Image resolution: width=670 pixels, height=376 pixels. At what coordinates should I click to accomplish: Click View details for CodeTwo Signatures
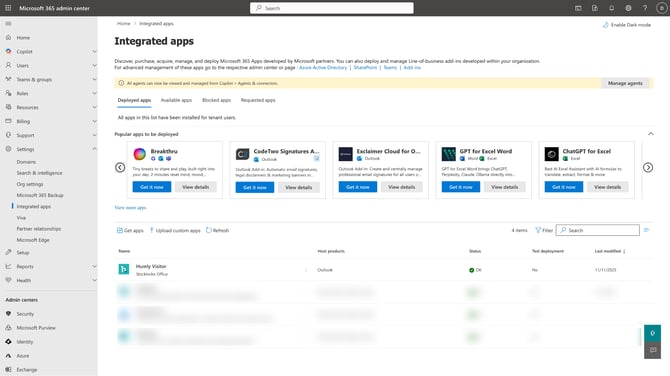click(299, 188)
